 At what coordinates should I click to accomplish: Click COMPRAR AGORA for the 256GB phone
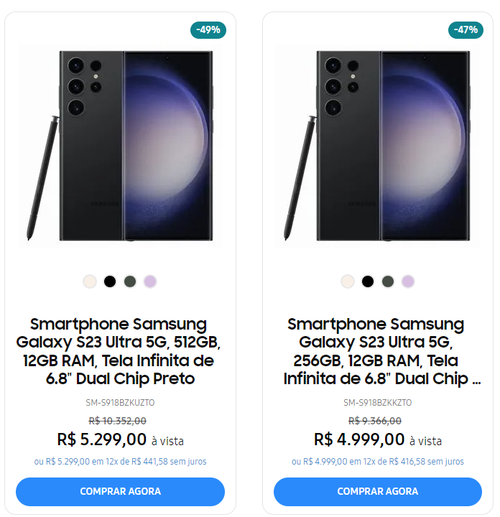coord(378,492)
